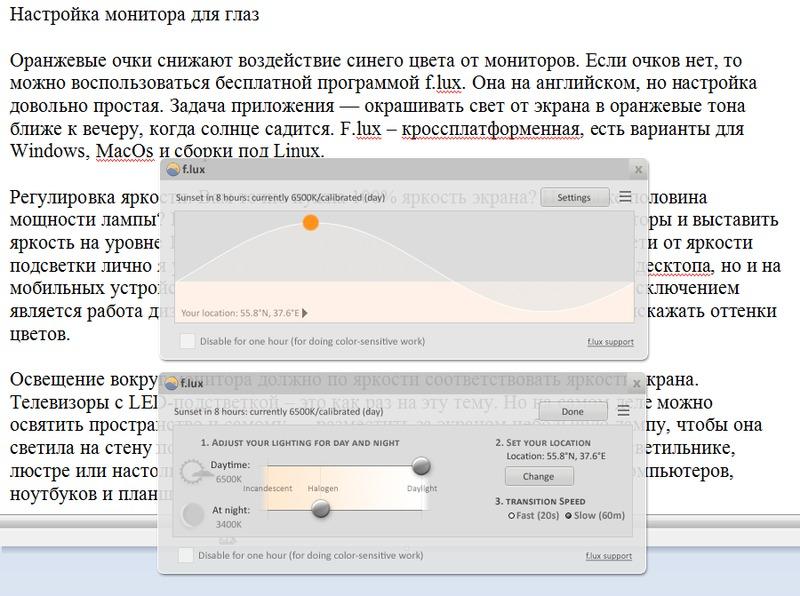Expand the arrow beside Your location coordinates

point(305,312)
